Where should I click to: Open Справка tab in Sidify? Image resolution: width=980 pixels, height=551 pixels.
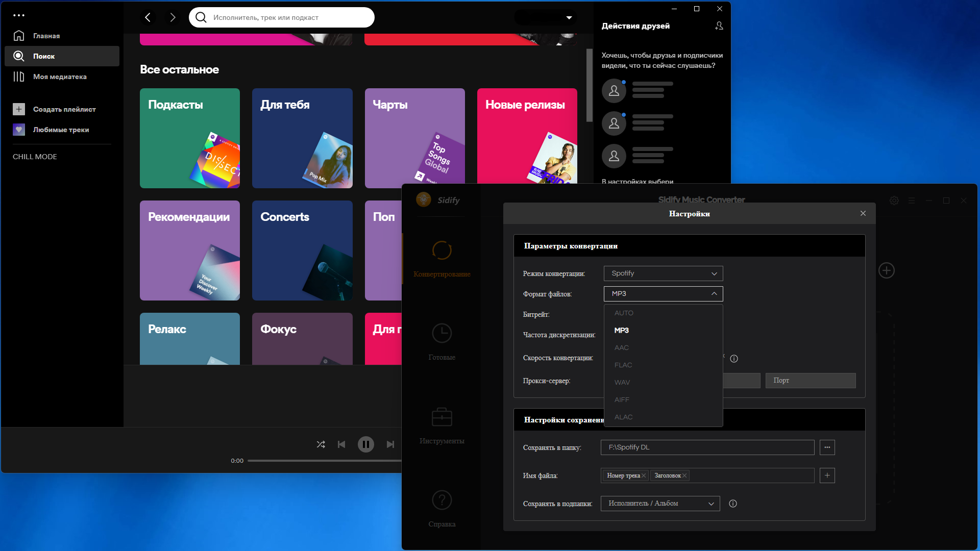(442, 509)
